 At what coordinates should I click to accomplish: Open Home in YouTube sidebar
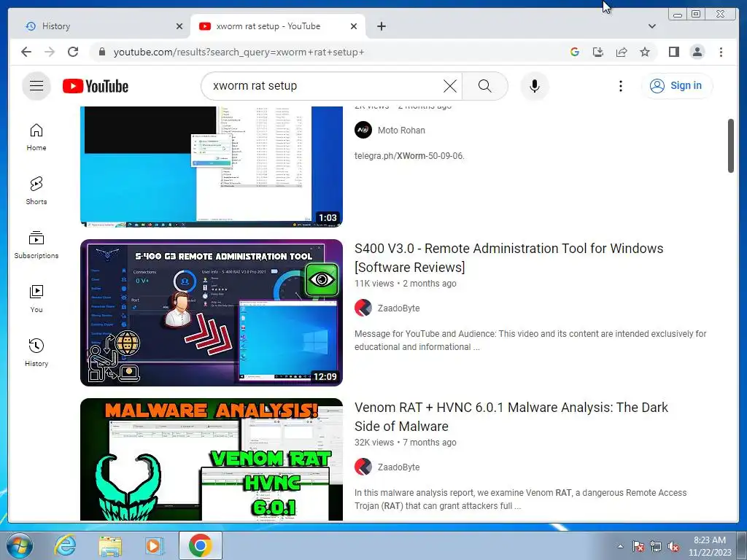tap(36, 137)
